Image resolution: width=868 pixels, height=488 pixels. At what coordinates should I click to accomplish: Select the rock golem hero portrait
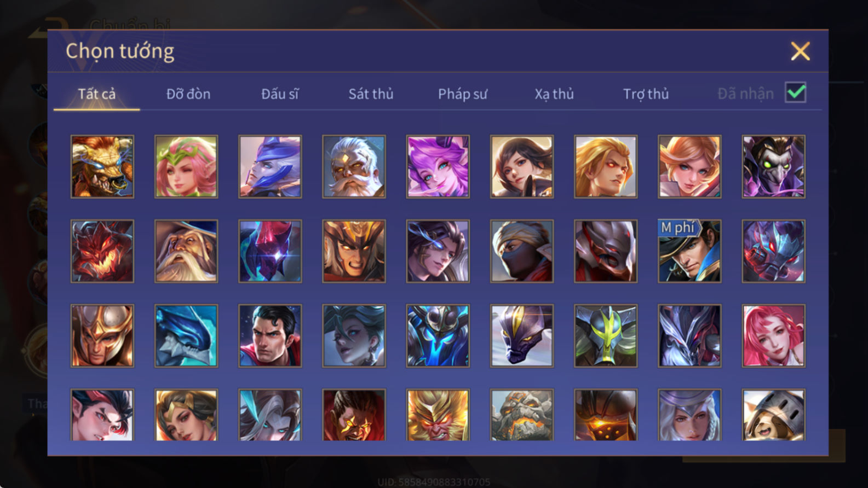[522, 415]
